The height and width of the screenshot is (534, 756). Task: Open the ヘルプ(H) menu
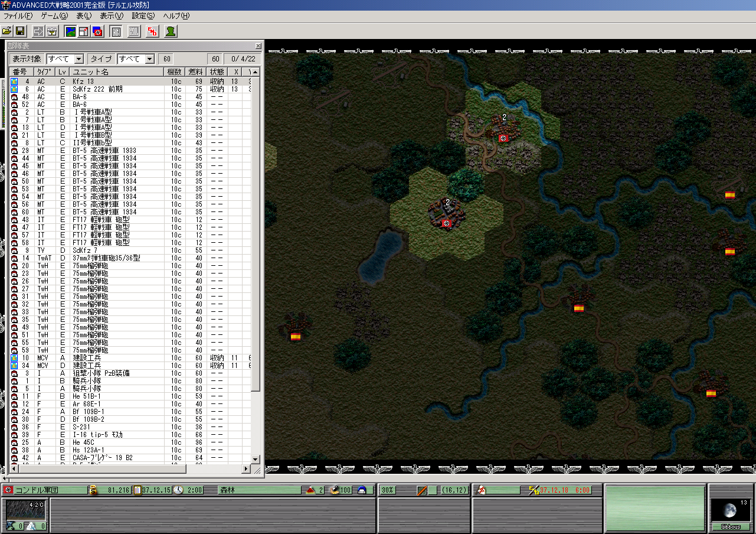click(x=176, y=16)
